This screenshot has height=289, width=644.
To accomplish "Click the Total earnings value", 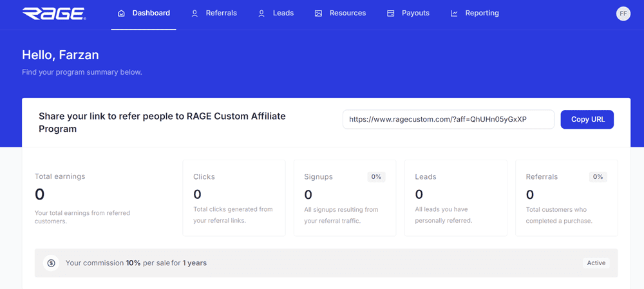I will click(39, 194).
